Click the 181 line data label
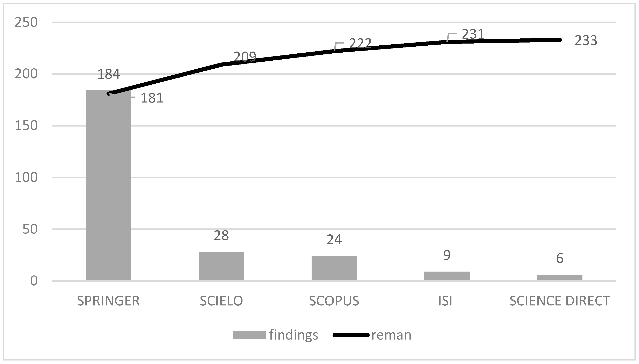This screenshot has height=364, width=639. pos(152,98)
